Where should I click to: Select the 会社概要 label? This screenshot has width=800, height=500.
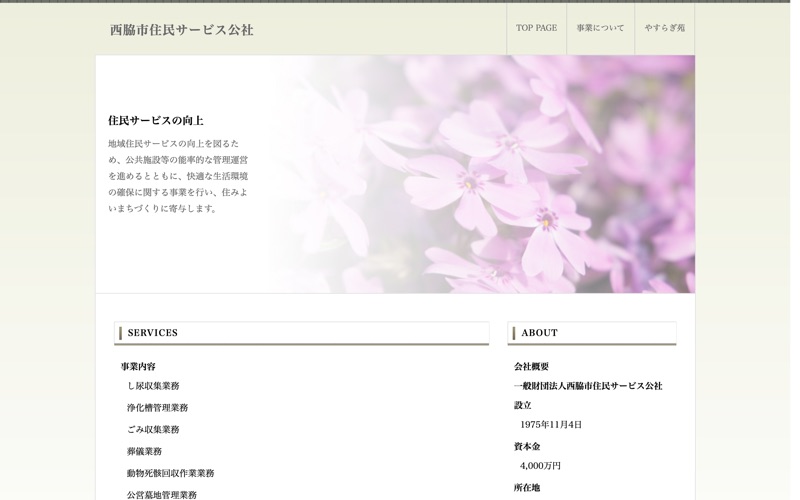(x=532, y=366)
